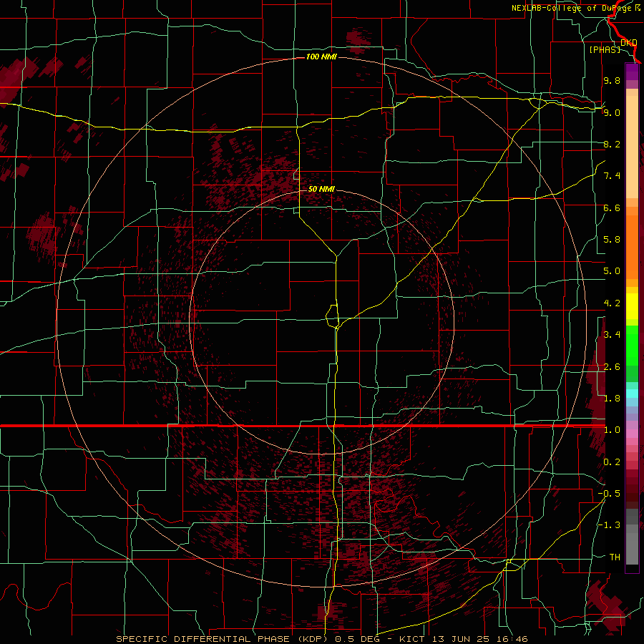644x644 pixels.
Task: Select the TH threshold scale label
Action: coord(615,557)
